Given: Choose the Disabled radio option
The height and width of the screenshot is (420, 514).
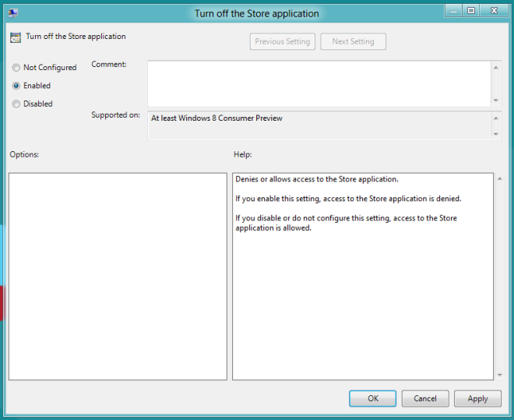Looking at the screenshot, I should click(x=16, y=104).
